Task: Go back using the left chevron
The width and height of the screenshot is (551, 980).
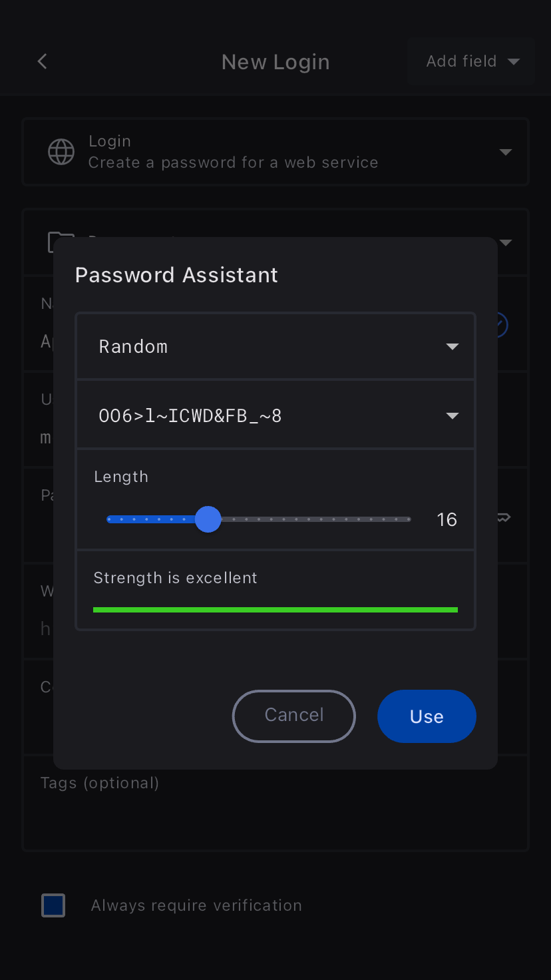Action: point(43,62)
